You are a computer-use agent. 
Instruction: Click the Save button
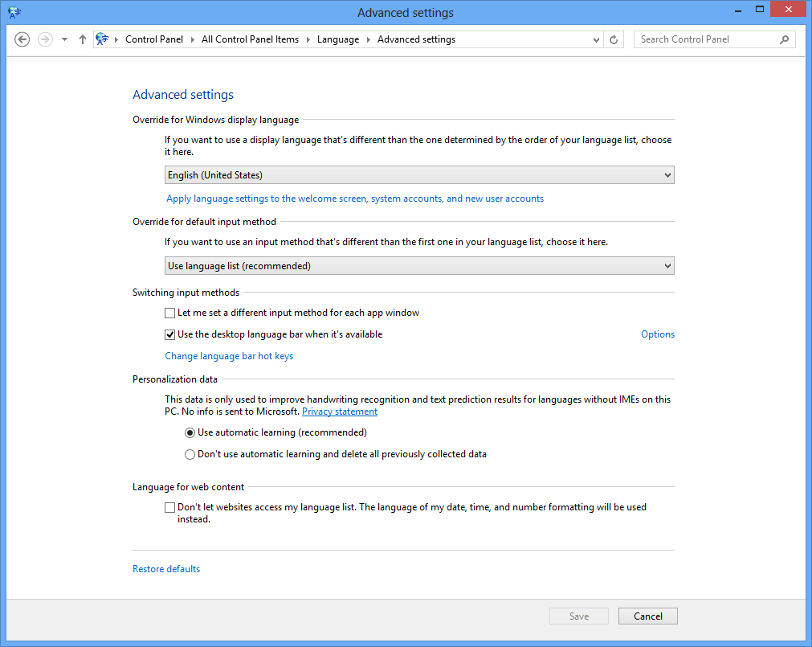pyautogui.click(x=579, y=616)
